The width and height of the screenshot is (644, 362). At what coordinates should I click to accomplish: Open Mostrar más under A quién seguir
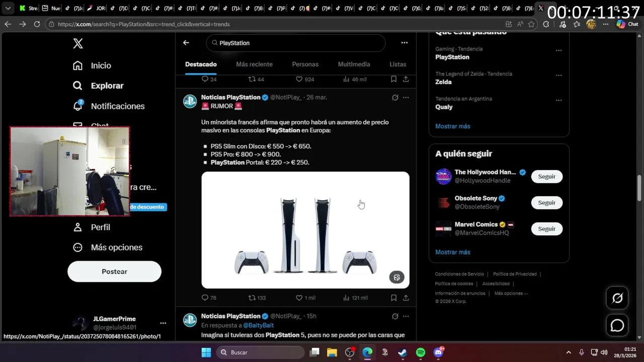(x=452, y=252)
